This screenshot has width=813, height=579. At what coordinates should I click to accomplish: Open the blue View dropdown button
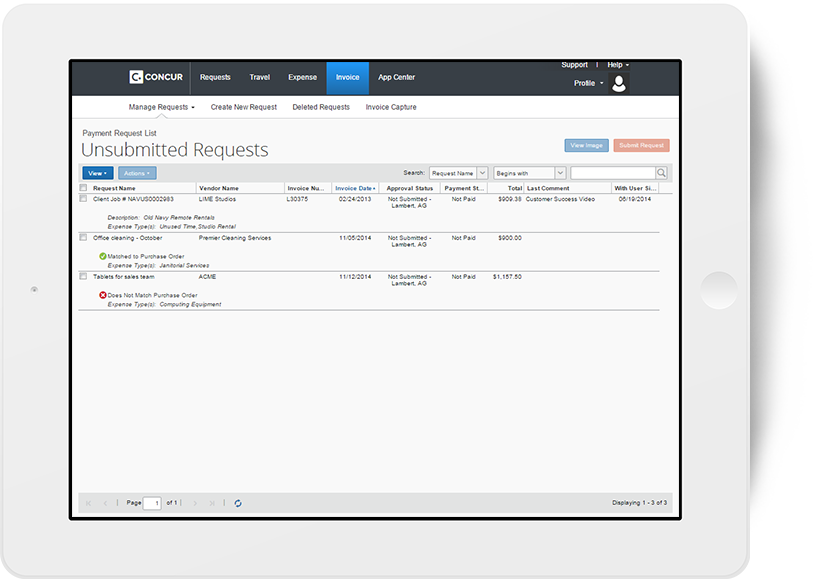(97, 173)
